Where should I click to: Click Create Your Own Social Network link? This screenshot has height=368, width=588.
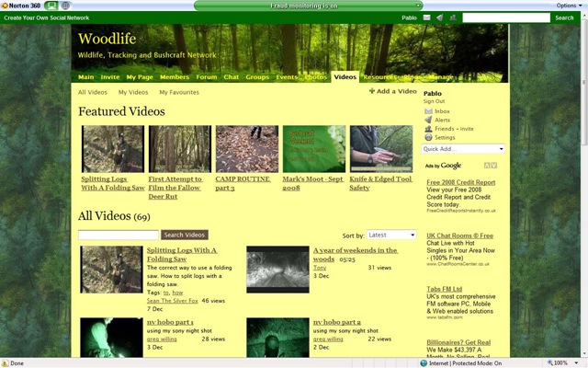(47, 17)
